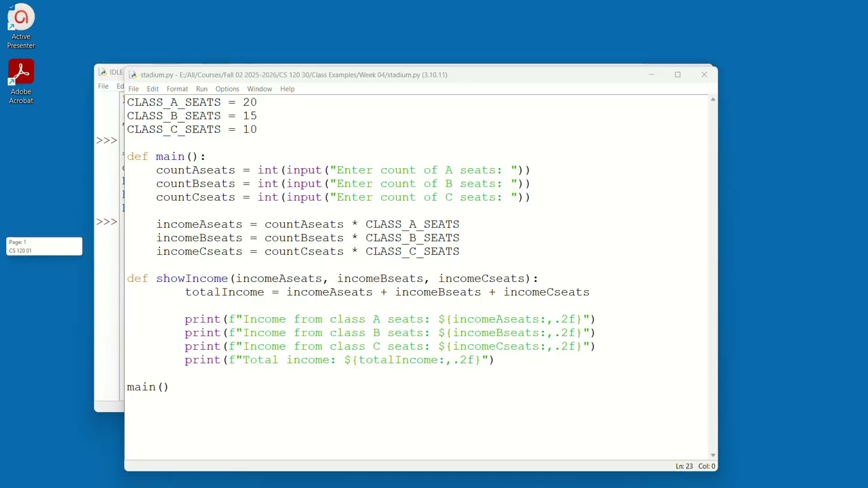Minimize the stadium.py editor window
Screen dimensions: 868x488
651,75
